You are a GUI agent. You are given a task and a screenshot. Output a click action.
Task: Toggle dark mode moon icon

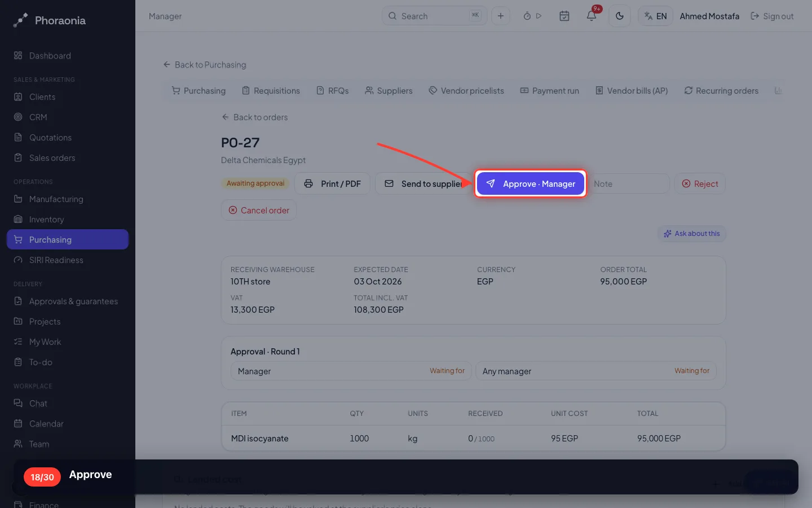click(620, 16)
